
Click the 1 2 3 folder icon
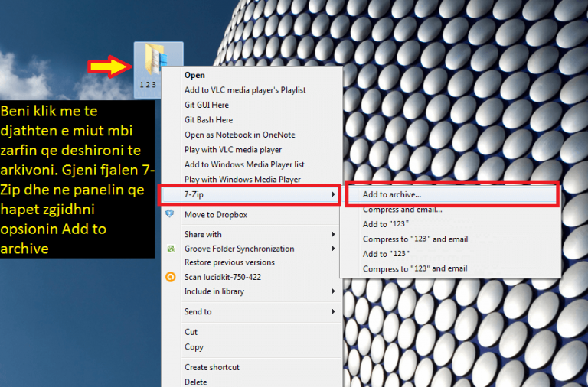click(x=158, y=63)
